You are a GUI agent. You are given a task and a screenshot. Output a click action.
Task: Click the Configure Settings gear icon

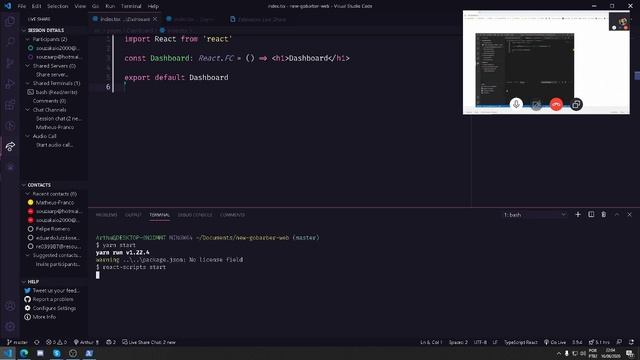(27, 308)
